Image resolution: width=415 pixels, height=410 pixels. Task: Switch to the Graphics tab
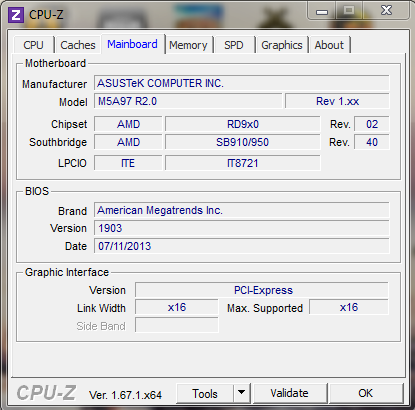click(282, 45)
